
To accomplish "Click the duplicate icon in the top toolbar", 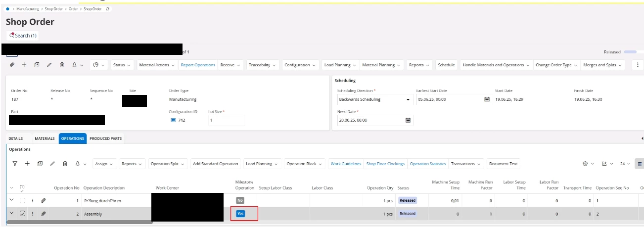I will [37, 65].
